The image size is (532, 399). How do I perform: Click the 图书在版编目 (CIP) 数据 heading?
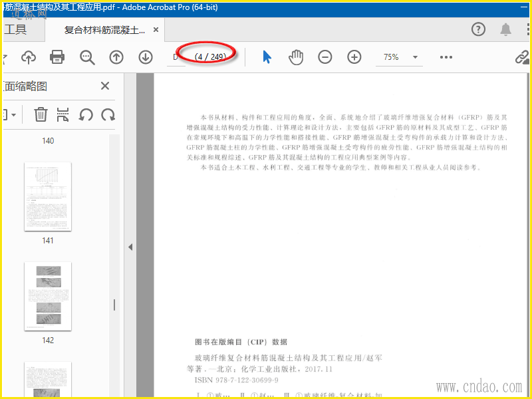[x=241, y=342]
